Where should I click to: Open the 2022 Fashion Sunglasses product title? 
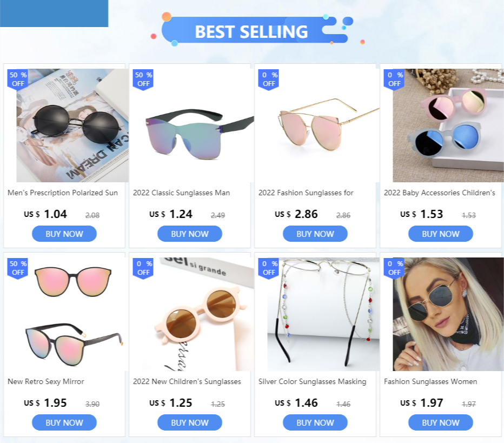point(306,193)
